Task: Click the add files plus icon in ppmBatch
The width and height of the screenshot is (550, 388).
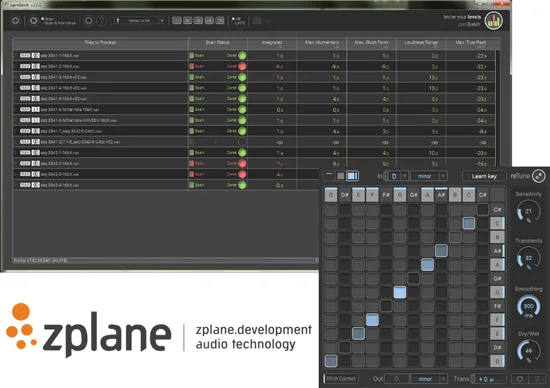Action: (x=15, y=21)
